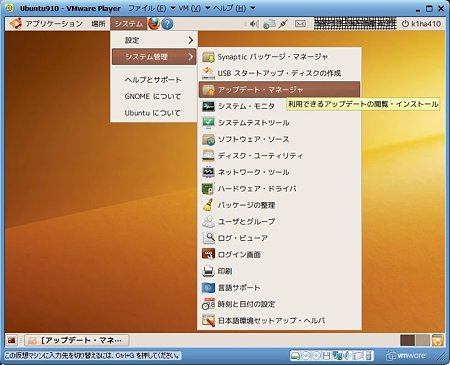450x365 pixels.
Task: Open 日本語環境セットアップ・ヘルパ icon
Action: coord(208,321)
